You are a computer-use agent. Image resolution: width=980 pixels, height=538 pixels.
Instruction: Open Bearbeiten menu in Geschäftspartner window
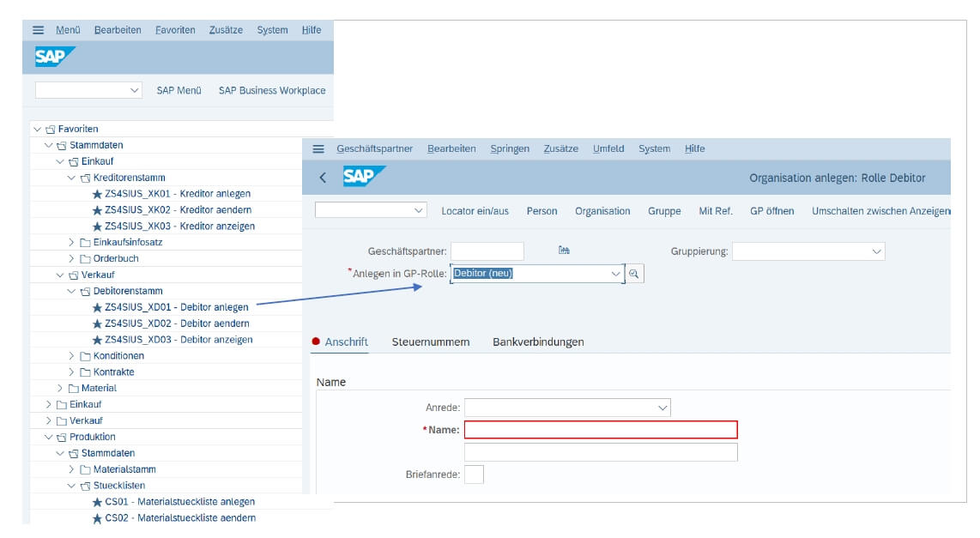(x=451, y=148)
